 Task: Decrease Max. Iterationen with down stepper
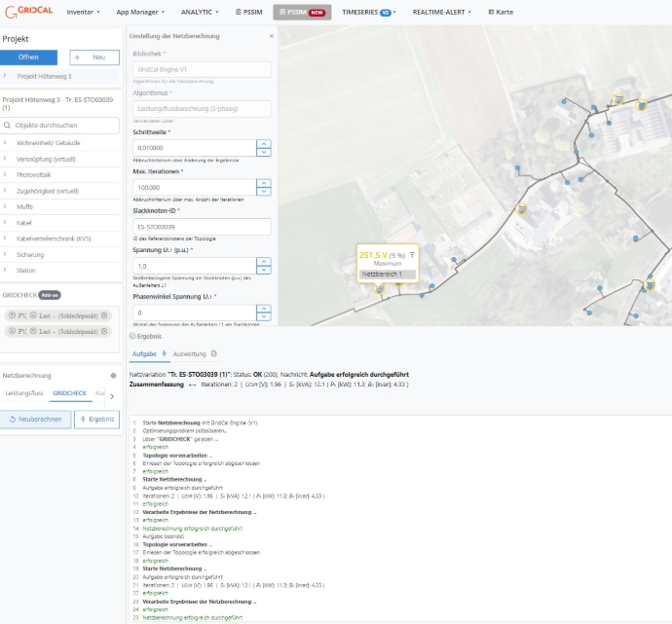[x=263, y=191]
